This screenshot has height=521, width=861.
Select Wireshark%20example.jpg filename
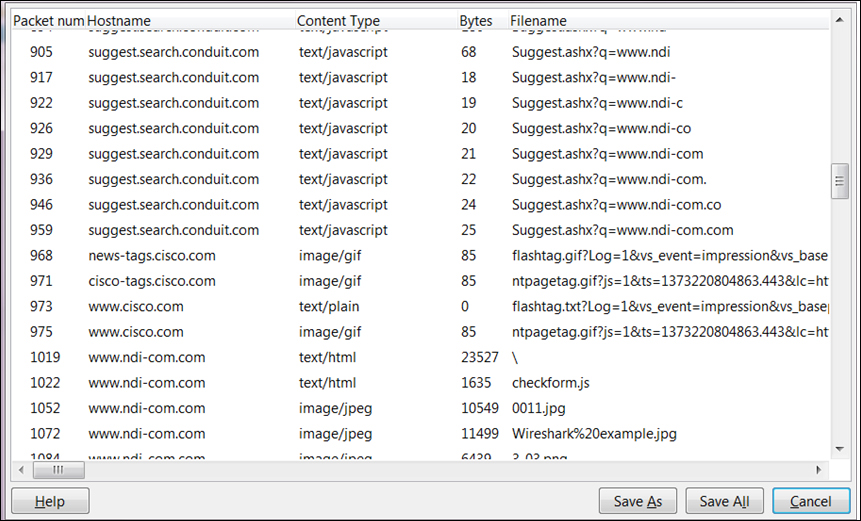point(594,434)
